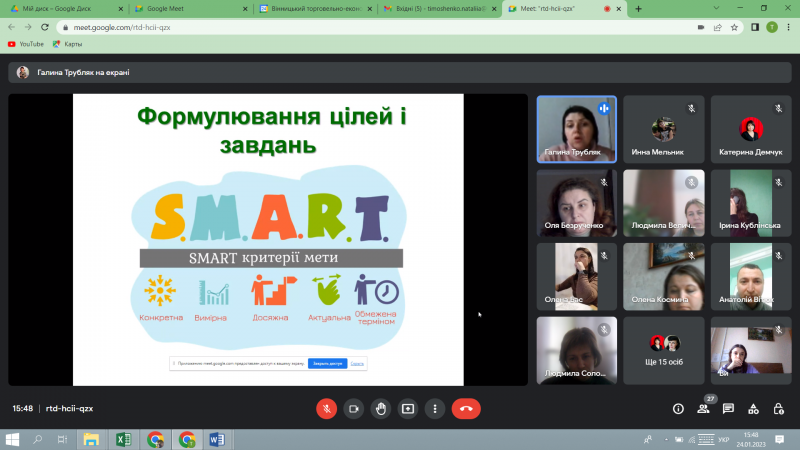This screenshot has height=450, width=800.
Task: Unmute the microphone in Meet controls
Action: pos(327,409)
